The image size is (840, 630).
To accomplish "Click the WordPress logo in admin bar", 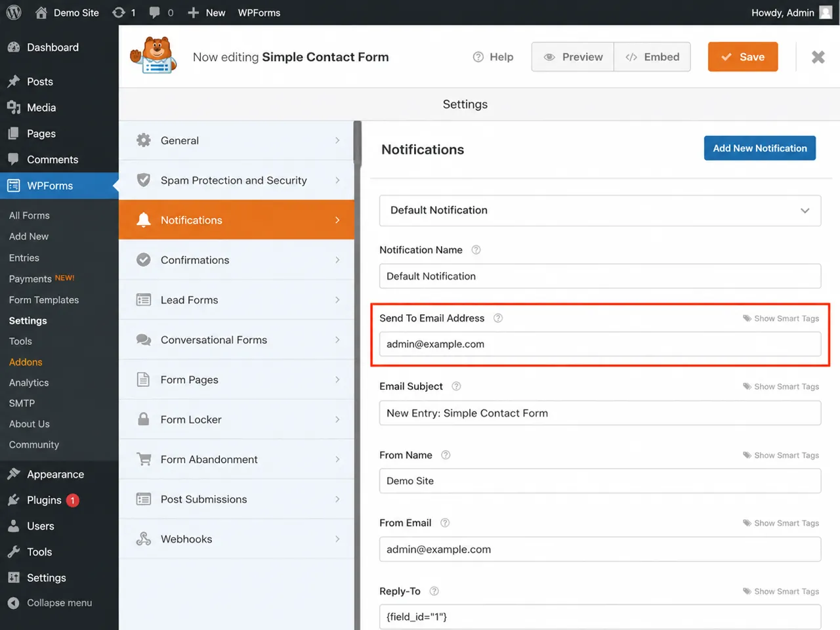I will pos(14,12).
